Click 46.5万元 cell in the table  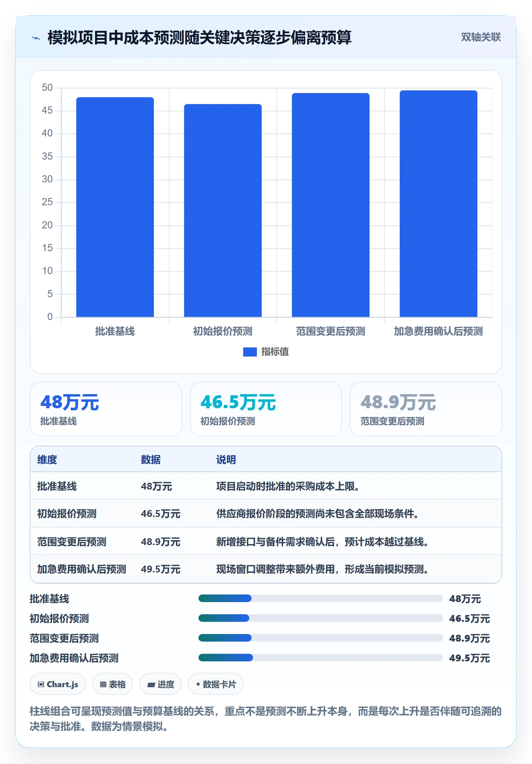(x=160, y=514)
